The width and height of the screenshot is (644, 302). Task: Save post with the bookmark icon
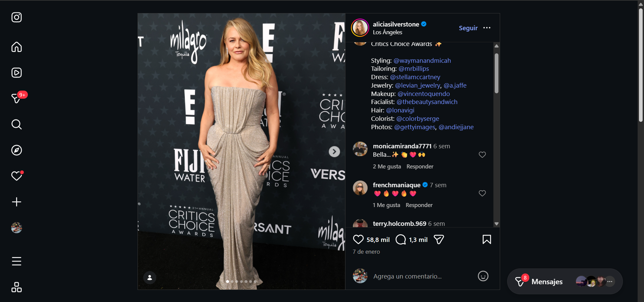487,240
